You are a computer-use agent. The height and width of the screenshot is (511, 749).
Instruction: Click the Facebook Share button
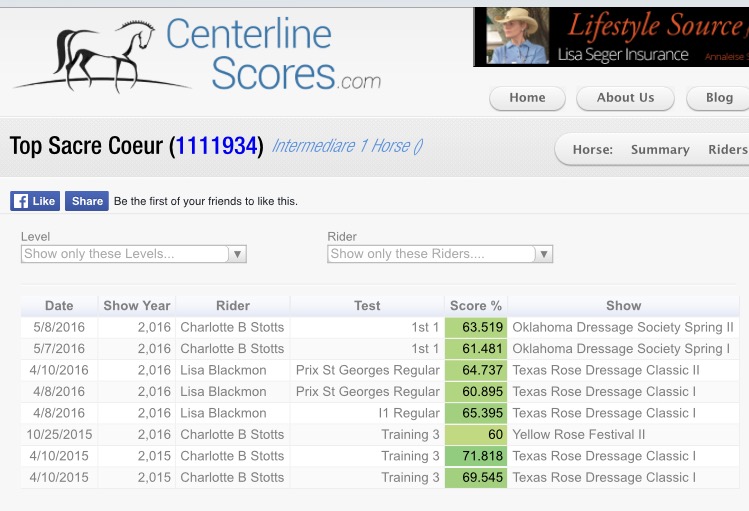(87, 201)
